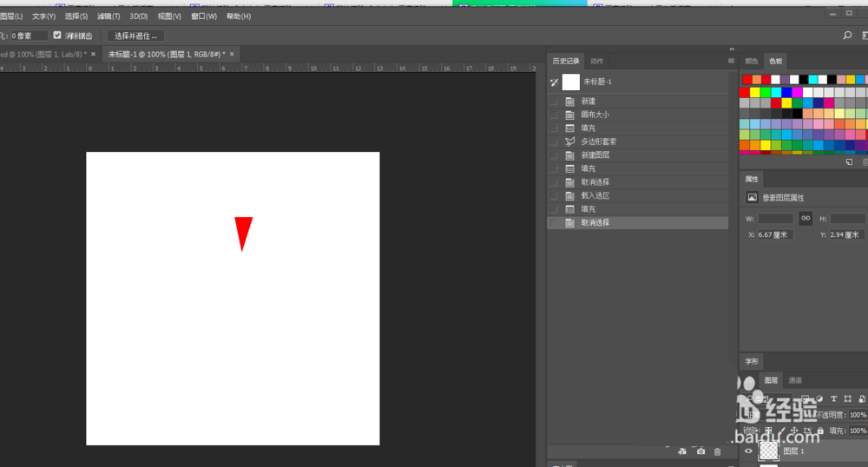Open the 滤镜(T) menu

pos(109,16)
